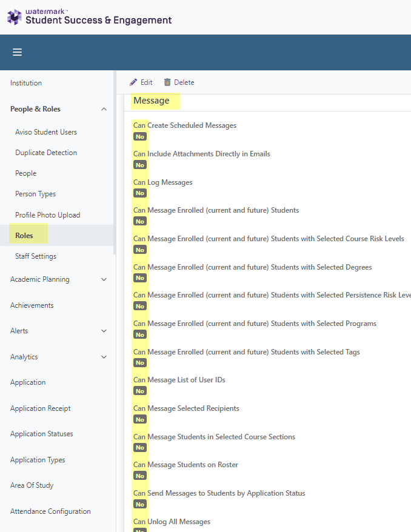Click No badge under Message Enrolled Students
Image resolution: width=411 pixels, height=532 pixels.
[x=140, y=222]
